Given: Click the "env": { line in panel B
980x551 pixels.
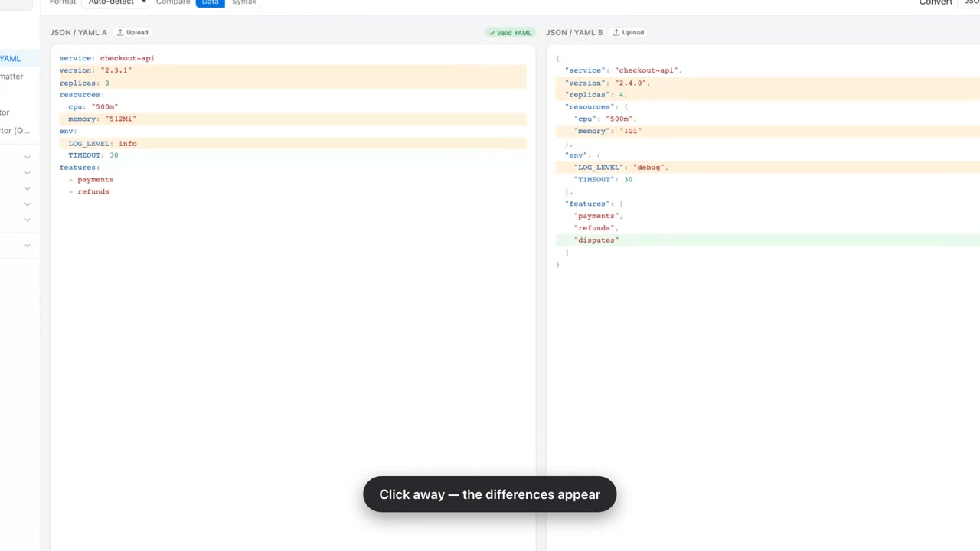Looking at the screenshot, I should pos(583,155).
